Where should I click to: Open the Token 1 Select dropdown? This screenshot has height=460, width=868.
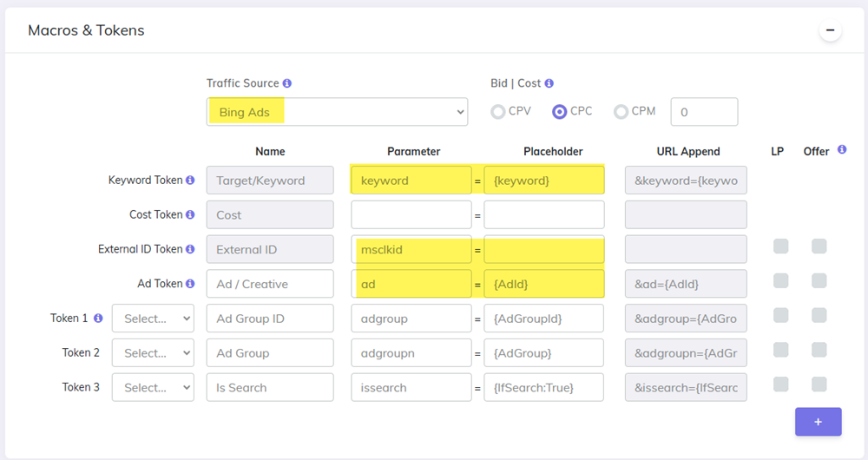click(x=153, y=319)
